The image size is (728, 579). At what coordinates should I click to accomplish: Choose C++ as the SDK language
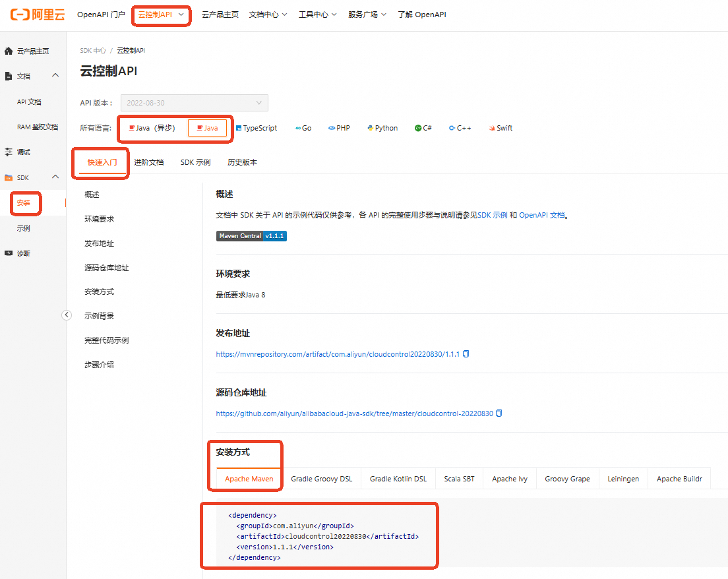460,128
